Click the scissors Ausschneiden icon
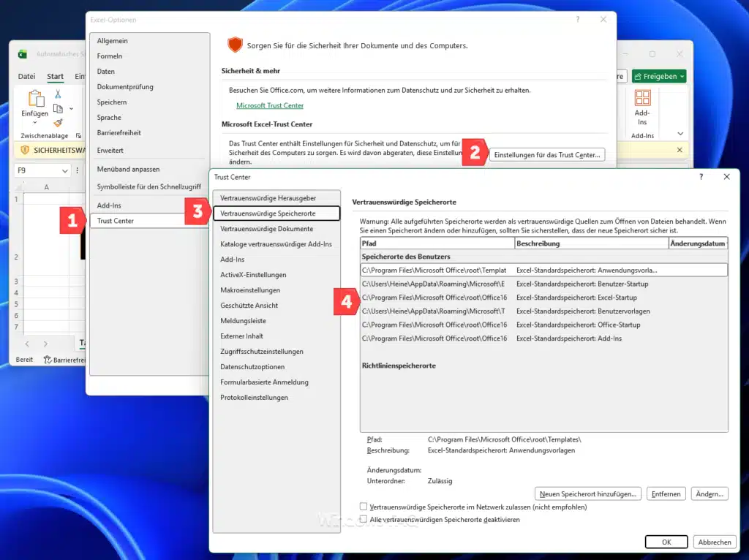 click(x=58, y=94)
